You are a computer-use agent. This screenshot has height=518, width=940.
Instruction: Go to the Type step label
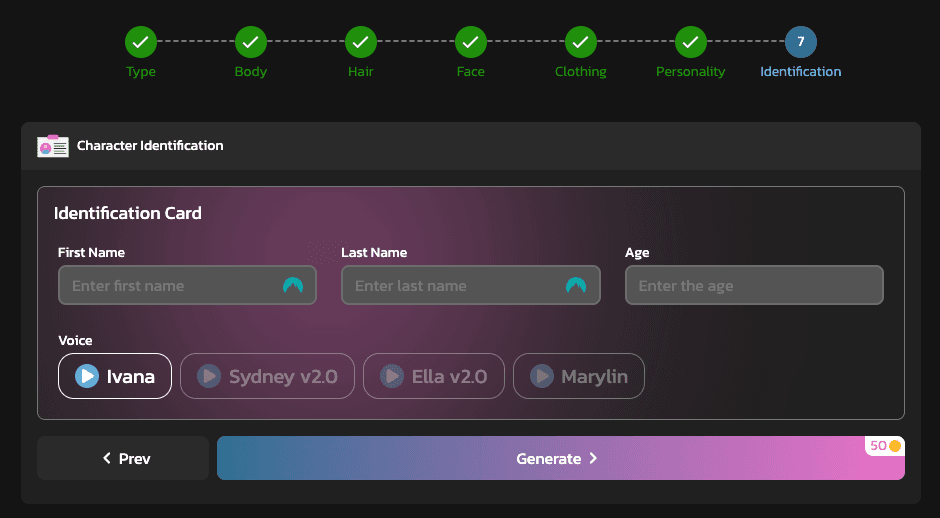click(141, 71)
